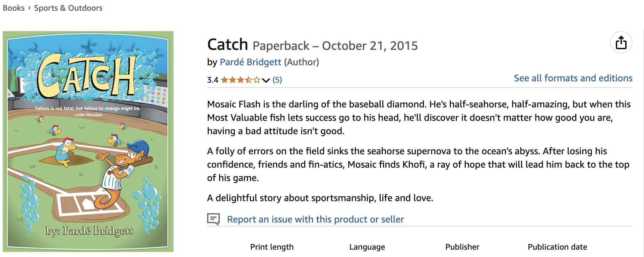Click the Print length detail label
644x257 pixels.
[272, 247]
